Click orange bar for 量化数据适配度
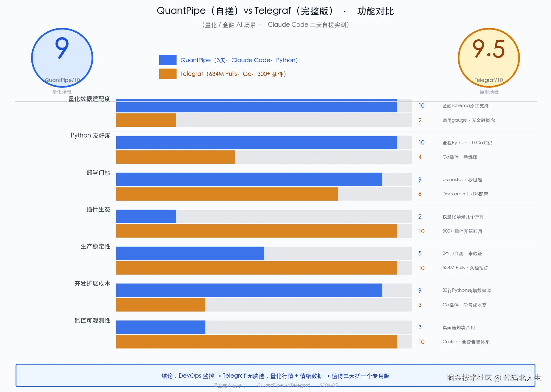The height and width of the screenshot is (392, 551). (146, 120)
